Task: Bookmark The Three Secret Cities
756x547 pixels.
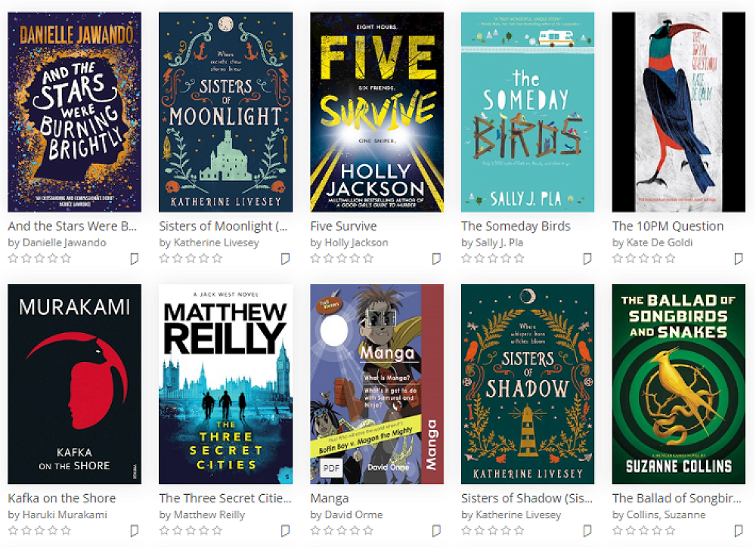Action: click(x=286, y=530)
